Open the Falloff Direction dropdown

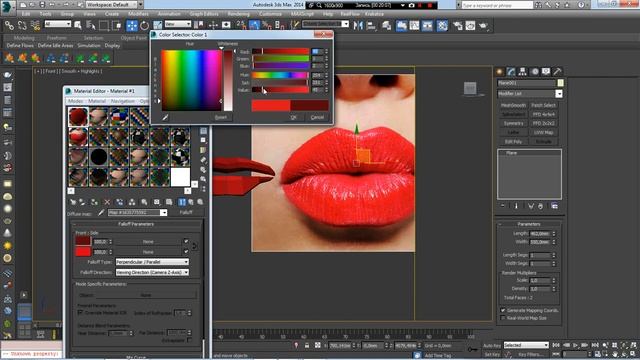pos(152,272)
